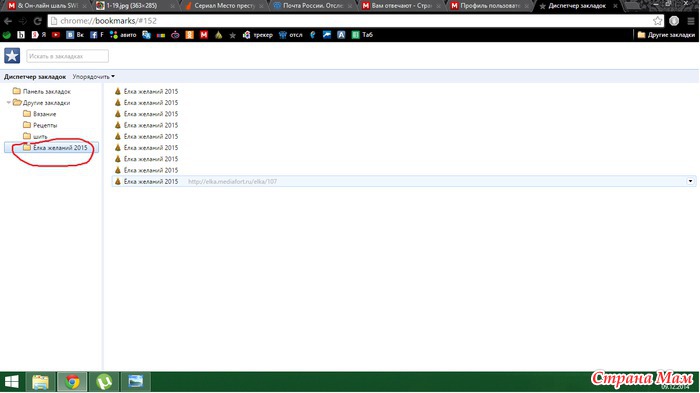
Task: Switch to the Он-лайн шаль tab
Action: click(x=48, y=6)
